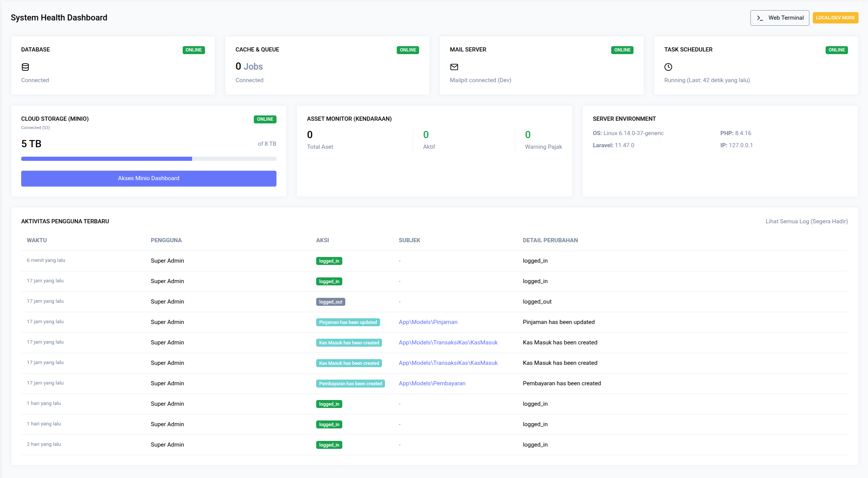Click the first App\Models\TransaksiKas\KasMasuk link
The width and height of the screenshot is (868, 478).
(448, 343)
